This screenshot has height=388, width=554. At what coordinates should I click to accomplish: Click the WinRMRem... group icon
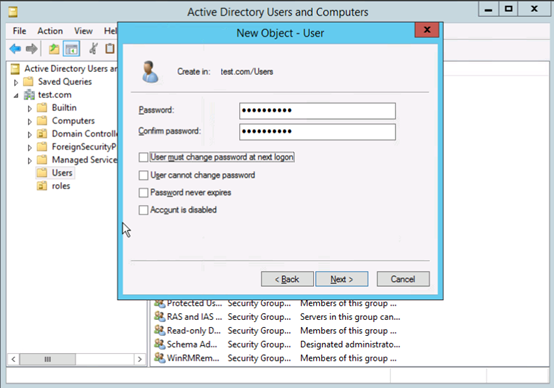[160, 358]
